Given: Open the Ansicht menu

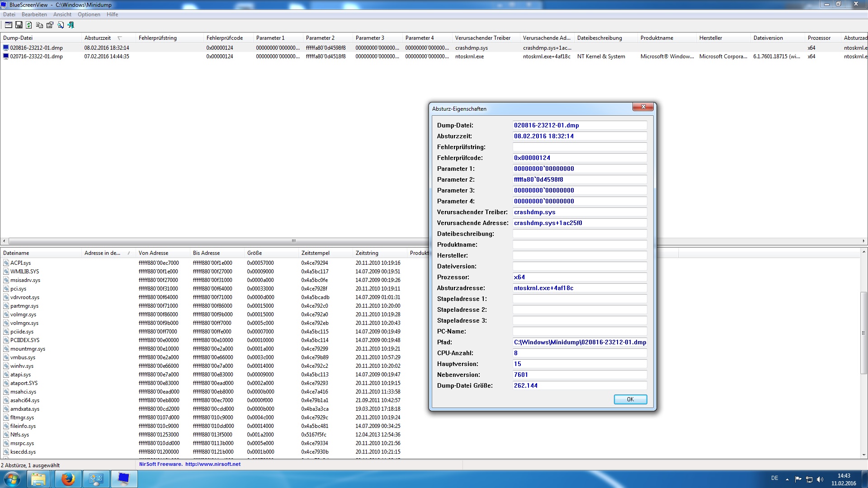Looking at the screenshot, I should pyautogui.click(x=62, y=14).
